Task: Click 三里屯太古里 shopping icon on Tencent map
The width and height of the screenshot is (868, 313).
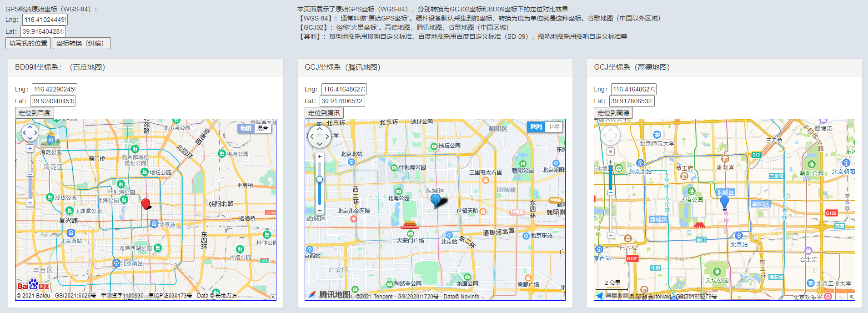Action: point(485,180)
